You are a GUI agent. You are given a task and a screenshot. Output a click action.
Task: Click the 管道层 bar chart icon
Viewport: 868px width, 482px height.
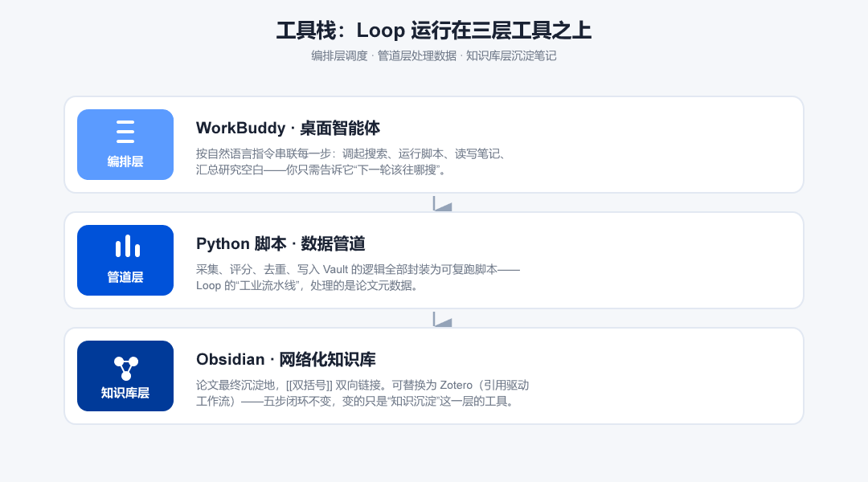[127, 247]
